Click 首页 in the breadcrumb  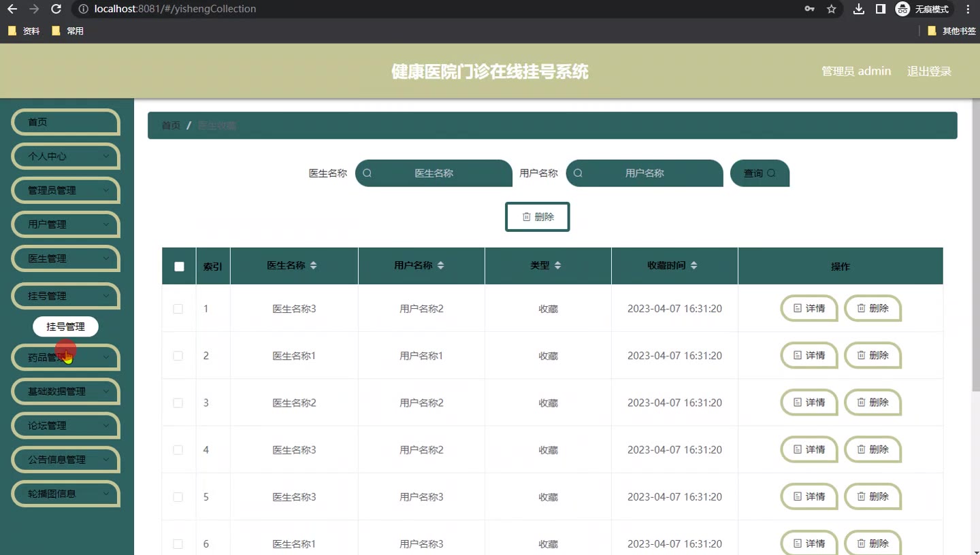click(x=171, y=125)
